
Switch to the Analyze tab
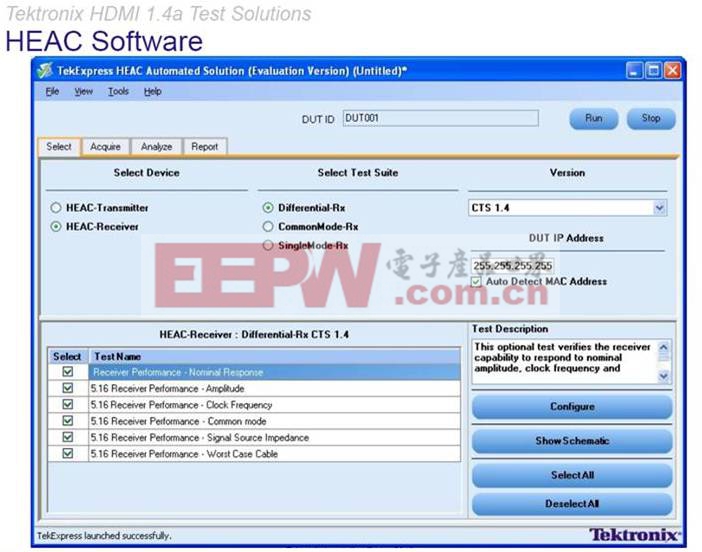point(156,147)
